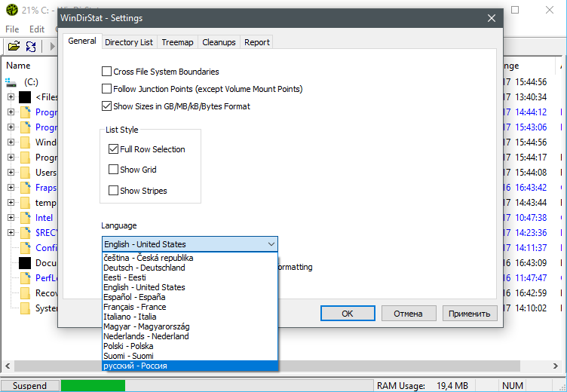Open the Cleanups settings tab
This screenshot has width=567, height=392.
point(219,42)
